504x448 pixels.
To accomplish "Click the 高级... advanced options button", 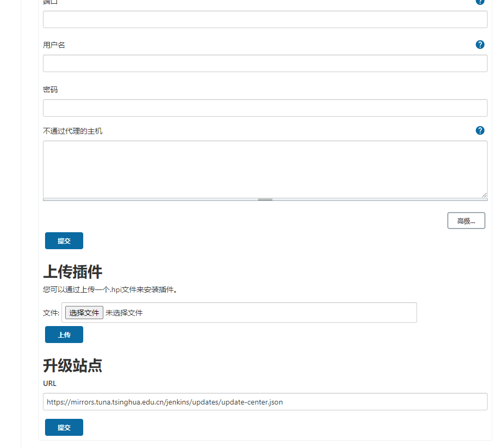I will point(466,221).
